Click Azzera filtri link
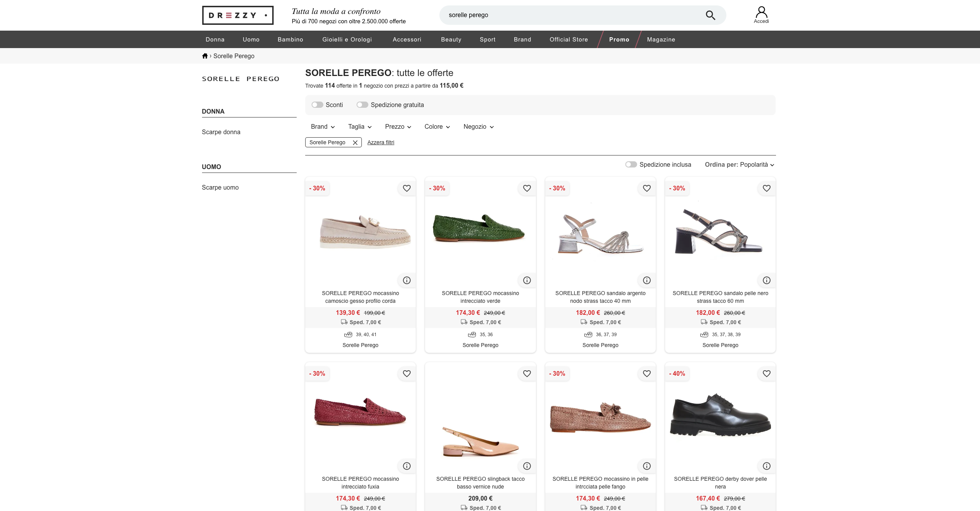Screen dimensions: 980x511 tap(380, 142)
